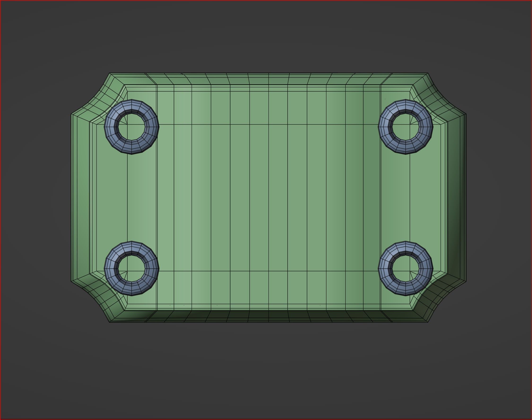This screenshot has height=420, width=532.
Task: Click the darker shaded strip on the plate's right side
Action: pyautogui.click(x=372, y=197)
